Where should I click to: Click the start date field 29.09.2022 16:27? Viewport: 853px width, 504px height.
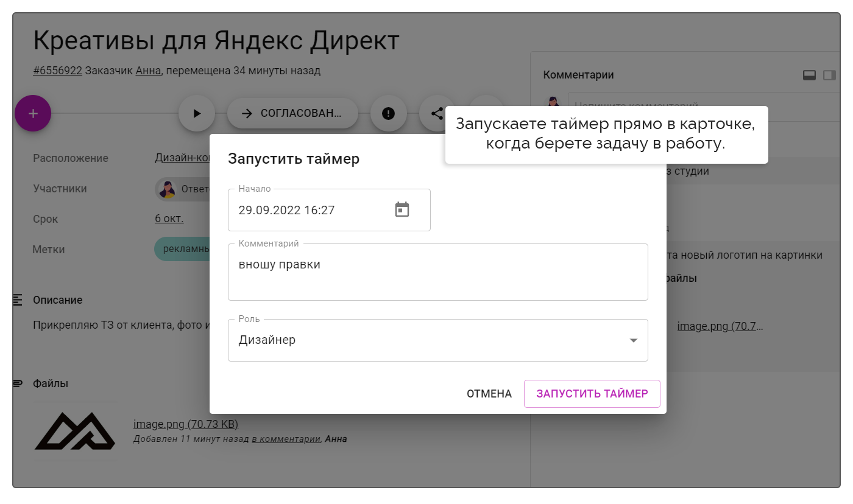(x=329, y=210)
